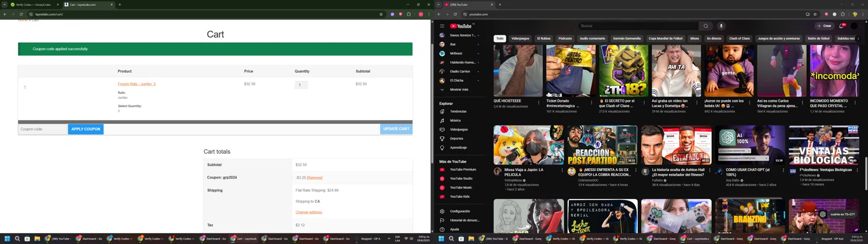
Task: Start voice search with the microphone icon
Action: pos(721,26)
